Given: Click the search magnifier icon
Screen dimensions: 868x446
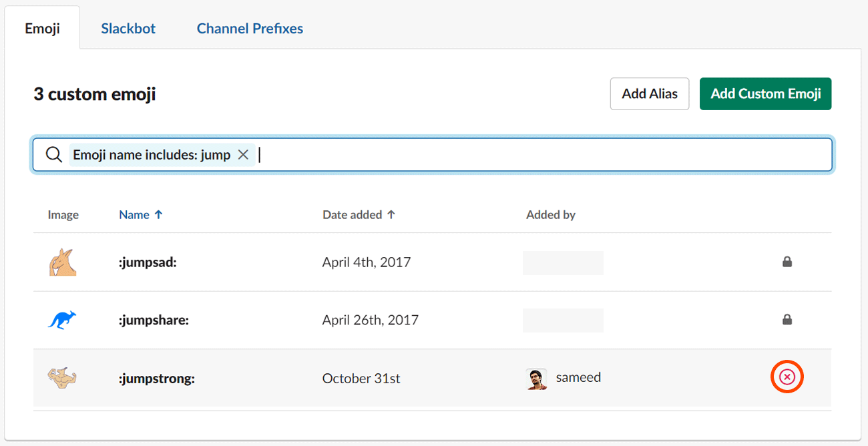Looking at the screenshot, I should [53, 154].
